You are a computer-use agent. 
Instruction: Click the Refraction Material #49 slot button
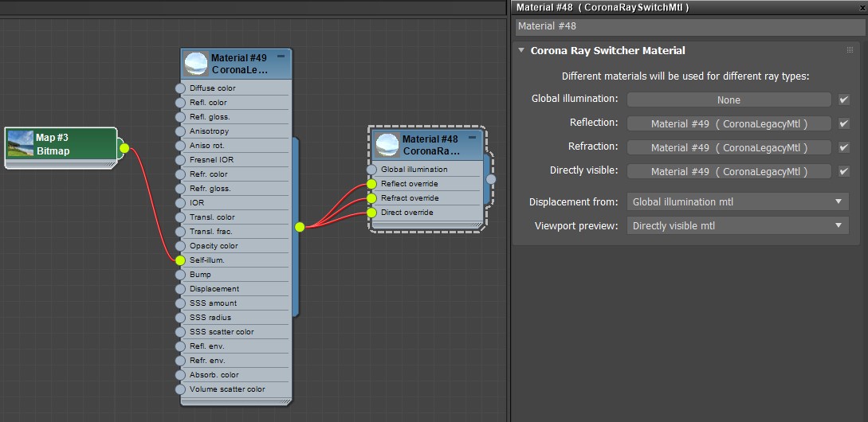(x=729, y=148)
